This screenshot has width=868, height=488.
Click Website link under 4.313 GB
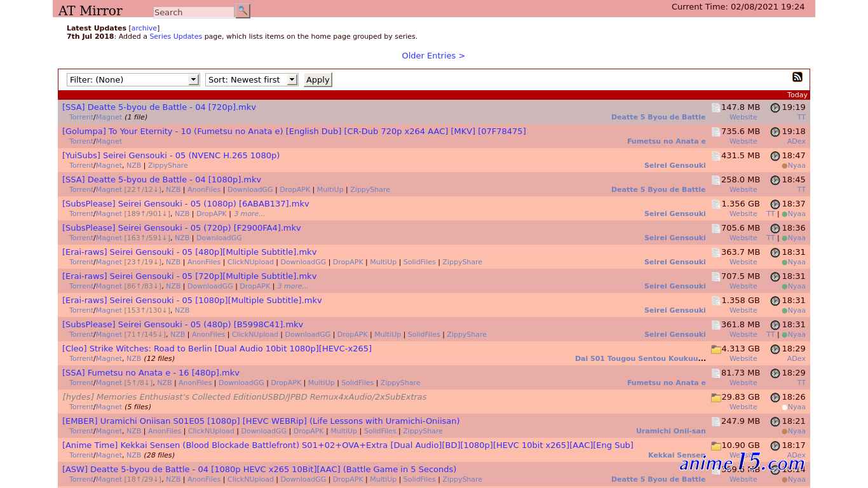point(743,358)
